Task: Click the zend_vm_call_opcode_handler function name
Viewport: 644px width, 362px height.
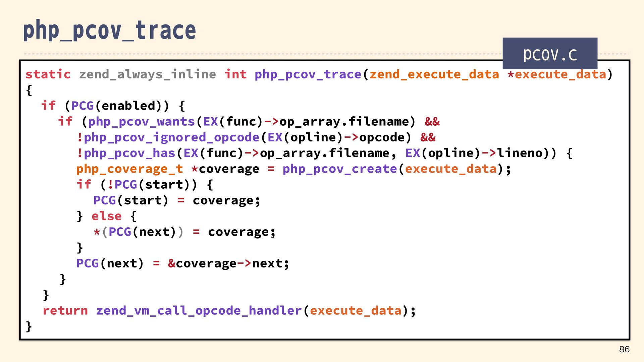Action: (x=199, y=310)
